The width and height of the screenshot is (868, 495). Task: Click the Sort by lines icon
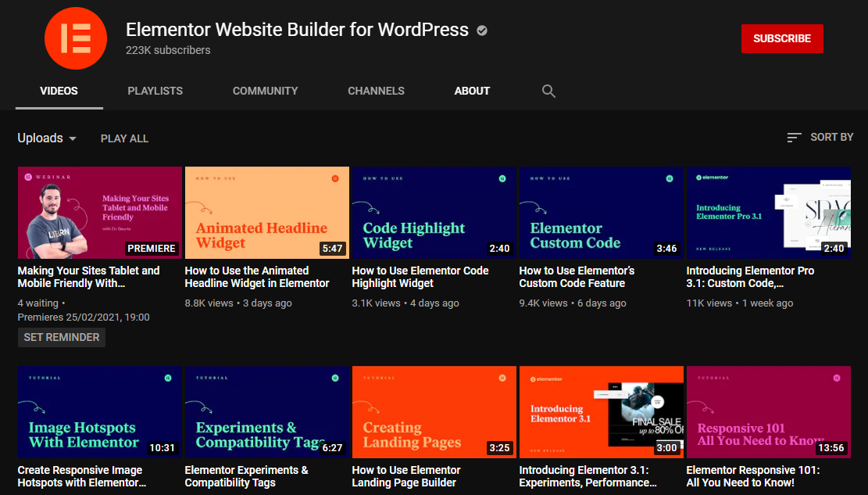click(x=794, y=138)
